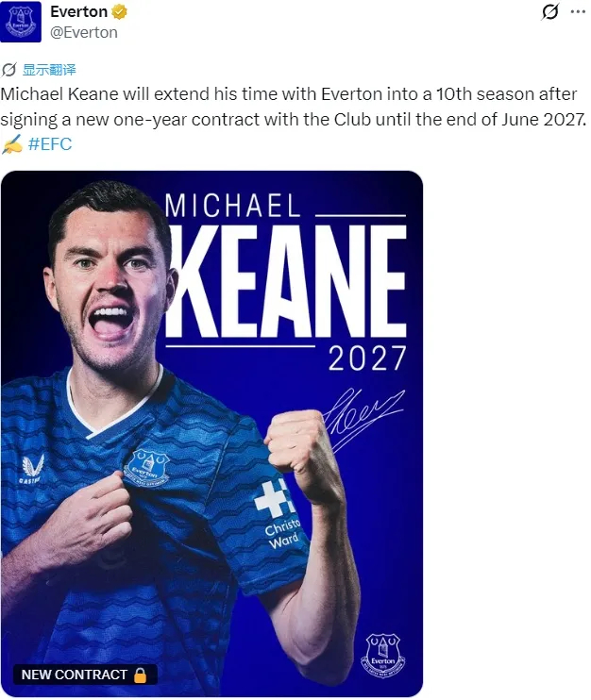Click the translate icon beside 显示翻译

[8, 70]
